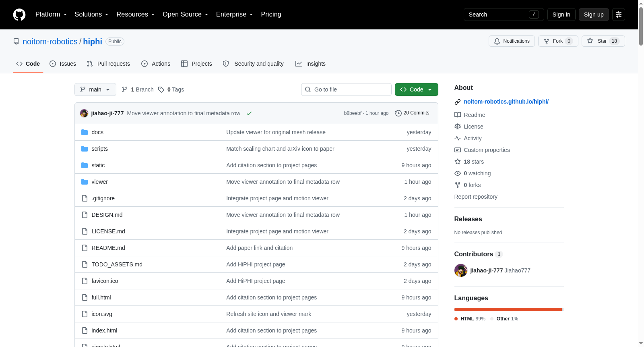
Task: Click the docs folder icon
Action: pos(85,132)
